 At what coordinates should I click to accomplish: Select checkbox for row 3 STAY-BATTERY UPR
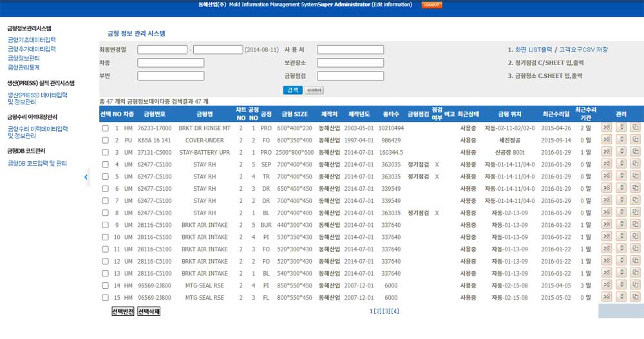tap(106, 153)
